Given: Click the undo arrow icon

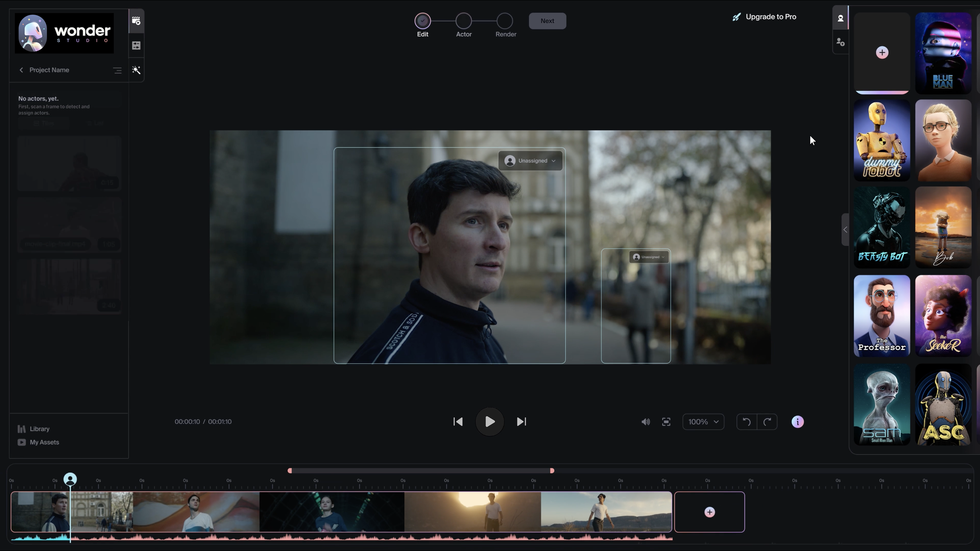Looking at the screenshot, I should [x=746, y=422].
